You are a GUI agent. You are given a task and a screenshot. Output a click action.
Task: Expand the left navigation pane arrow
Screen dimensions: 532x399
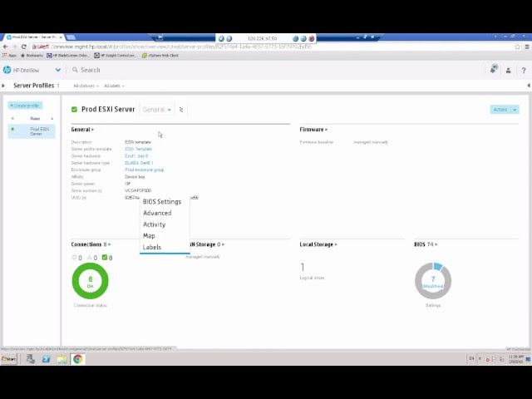tap(3, 86)
